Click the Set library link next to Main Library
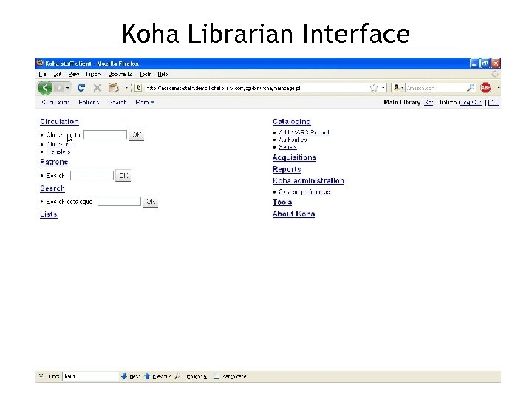532x399 pixels. [429, 102]
